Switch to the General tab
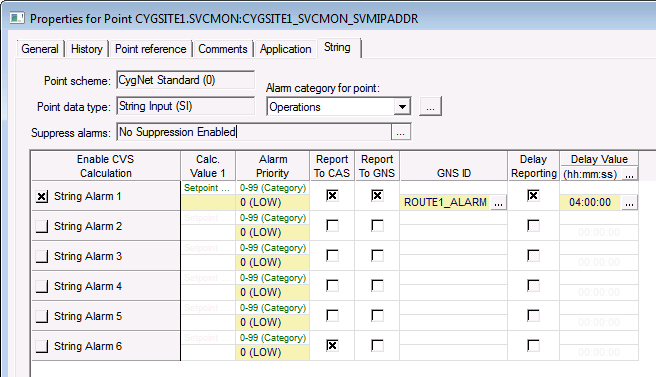Image resolution: width=656 pixels, height=377 pixels. [40, 49]
